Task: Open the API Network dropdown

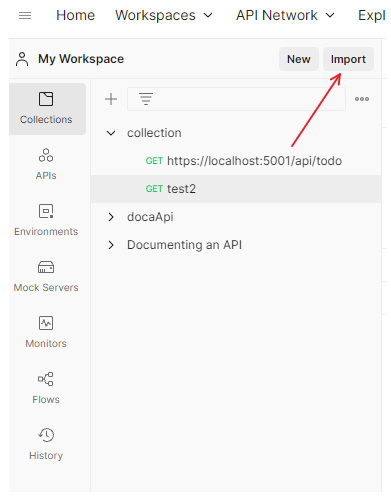Action: pos(285,15)
